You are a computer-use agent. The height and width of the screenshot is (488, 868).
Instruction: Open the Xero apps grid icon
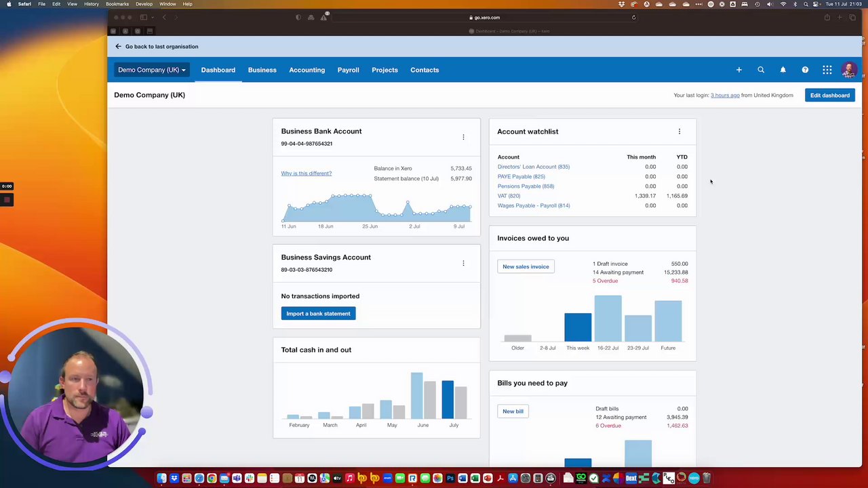point(827,70)
